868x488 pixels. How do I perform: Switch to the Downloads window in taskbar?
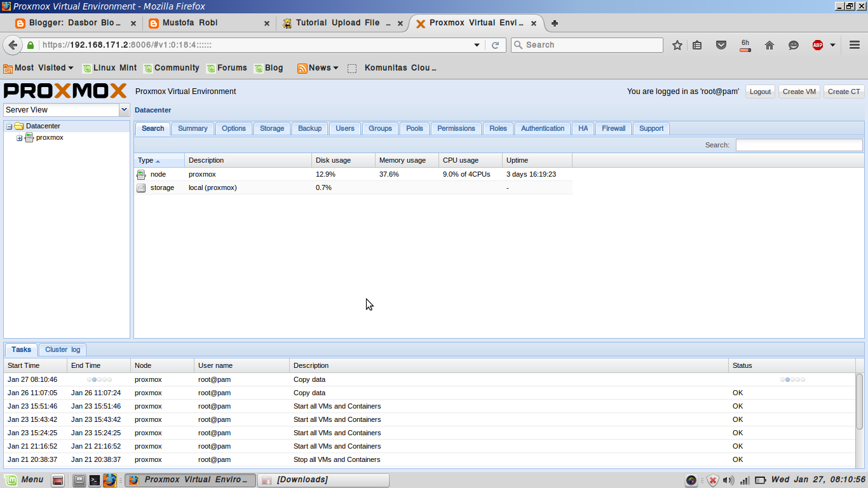pyautogui.click(x=323, y=480)
